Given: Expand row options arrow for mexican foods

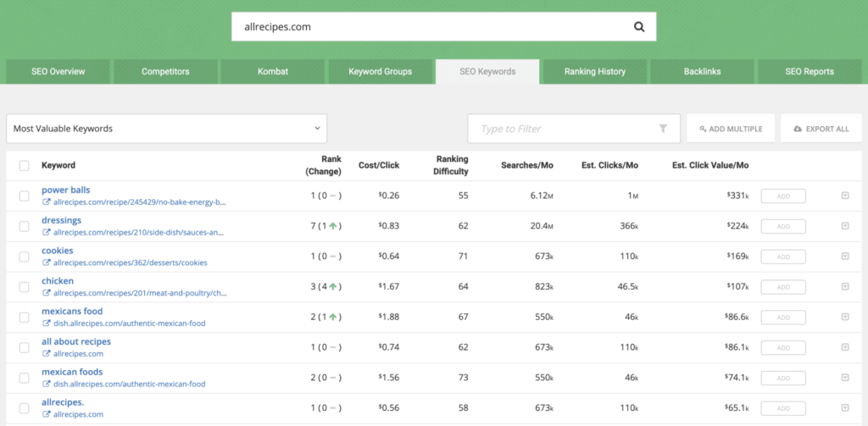Looking at the screenshot, I should click(x=845, y=378).
